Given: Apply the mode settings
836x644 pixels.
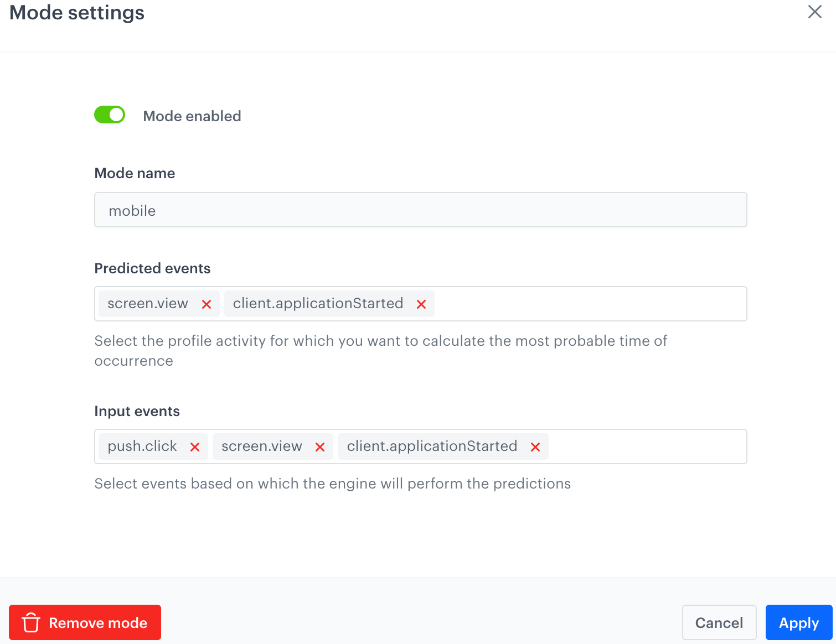Looking at the screenshot, I should pos(798,622).
